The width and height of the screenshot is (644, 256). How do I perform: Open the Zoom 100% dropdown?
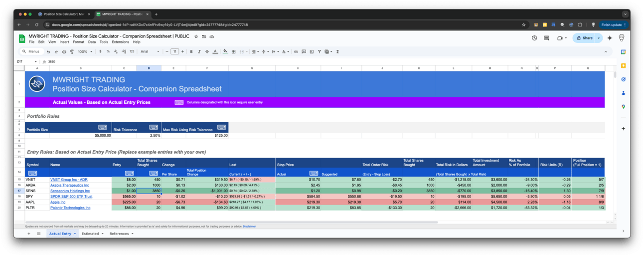tap(84, 51)
